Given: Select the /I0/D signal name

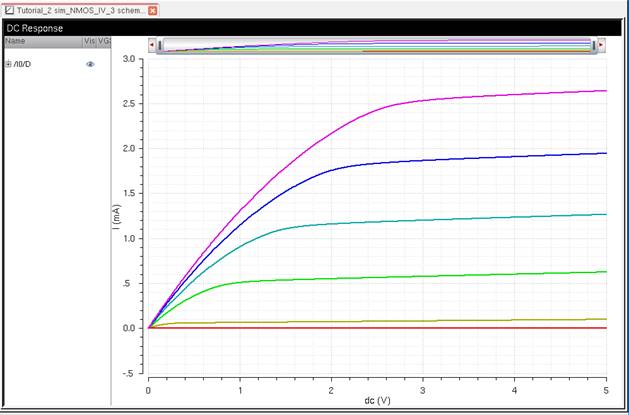Looking at the screenshot, I should (x=22, y=64).
